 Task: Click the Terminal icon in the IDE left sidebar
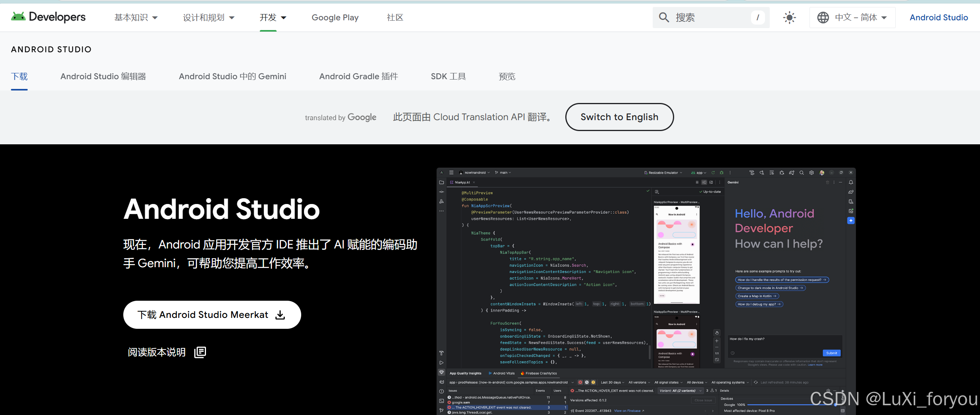coord(442,401)
